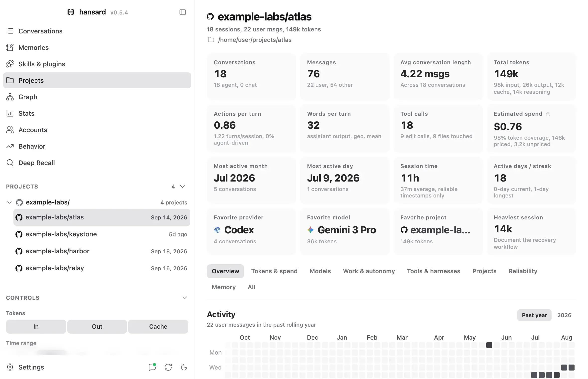
Task: Click the Stats bar chart icon
Action: tap(10, 113)
